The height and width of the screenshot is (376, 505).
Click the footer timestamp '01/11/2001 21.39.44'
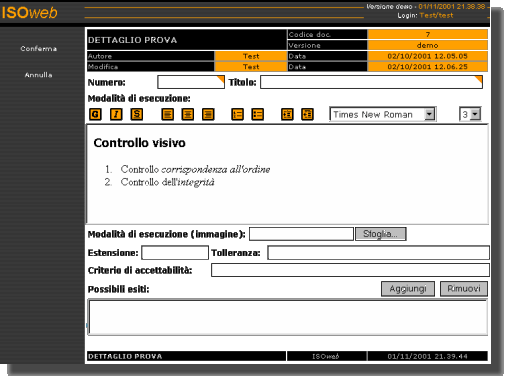click(x=427, y=356)
